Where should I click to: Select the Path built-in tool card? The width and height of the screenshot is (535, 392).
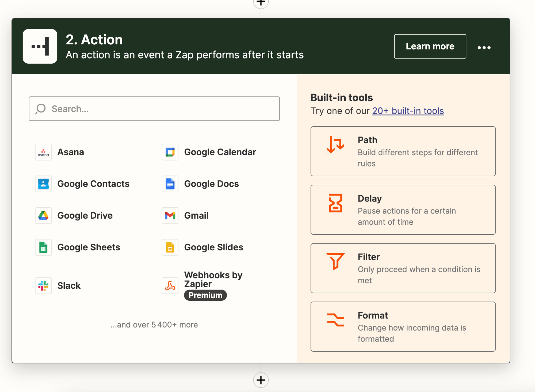pyautogui.click(x=403, y=151)
